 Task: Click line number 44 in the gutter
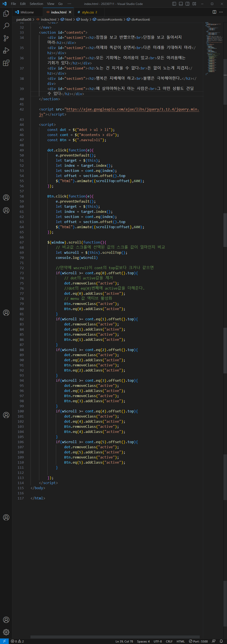click(22, 125)
